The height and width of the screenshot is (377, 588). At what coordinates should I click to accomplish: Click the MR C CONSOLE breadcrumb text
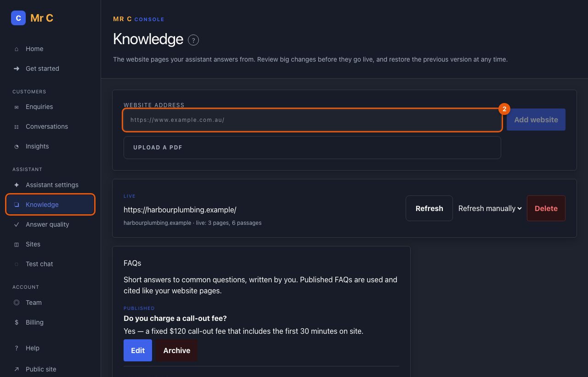(x=139, y=19)
